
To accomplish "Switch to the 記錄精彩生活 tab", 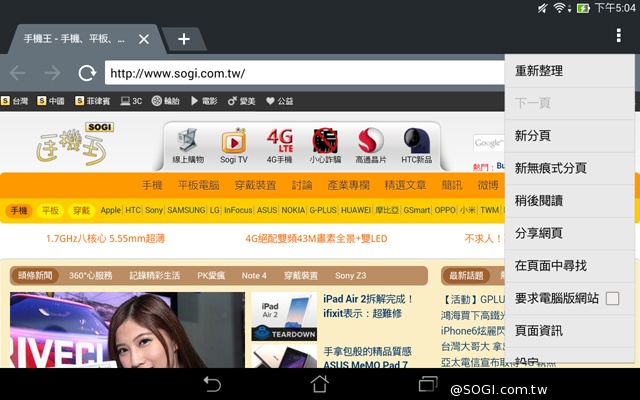I will coord(155,276).
